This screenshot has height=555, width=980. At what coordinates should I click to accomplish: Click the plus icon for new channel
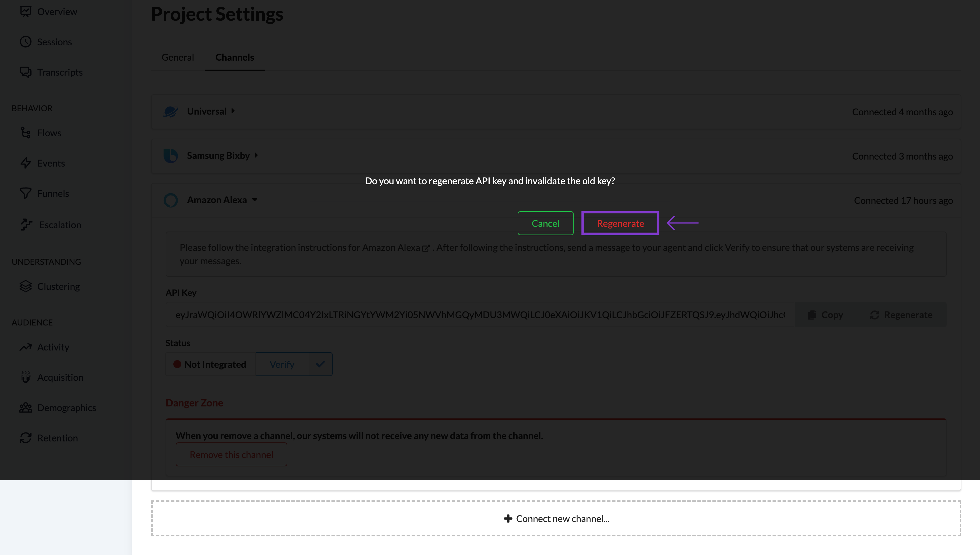(508, 518)
